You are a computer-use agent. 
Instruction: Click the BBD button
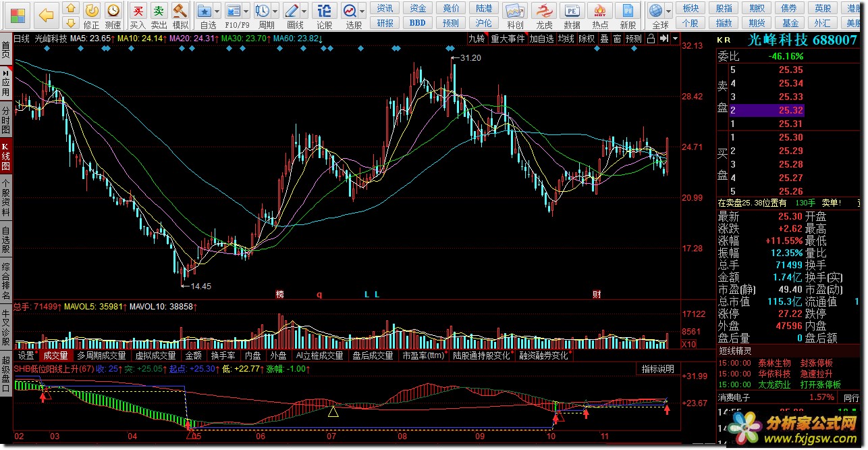tap(418, 23)
